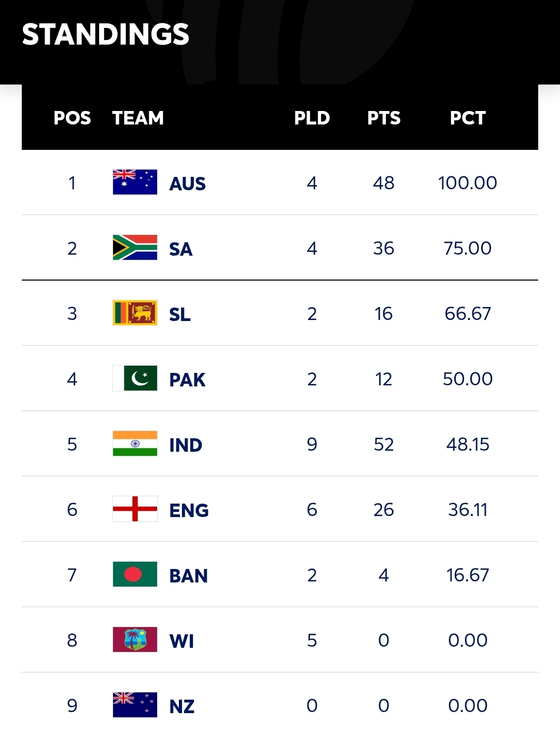560x737 pixels.
Task: Click the South Africa flag icon
Action: (135, 248)
